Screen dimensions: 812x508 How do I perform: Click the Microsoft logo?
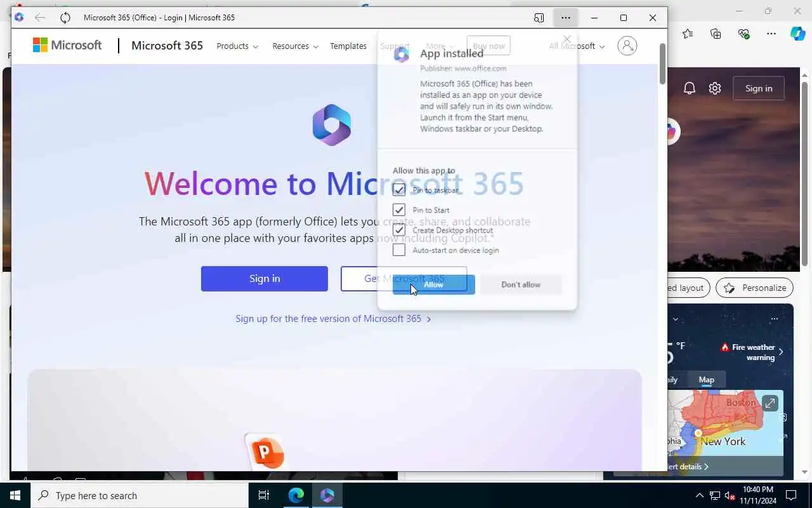[x=67, y=45]
